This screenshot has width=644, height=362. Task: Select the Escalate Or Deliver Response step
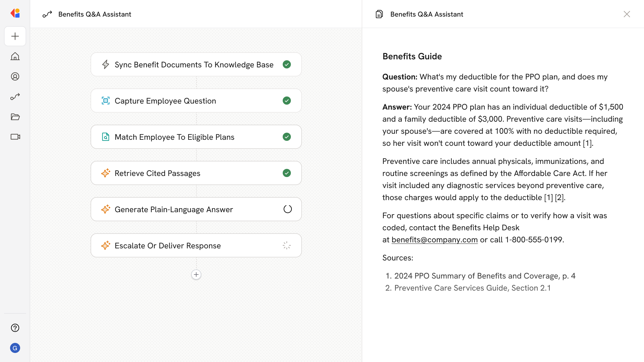[167, 246]
